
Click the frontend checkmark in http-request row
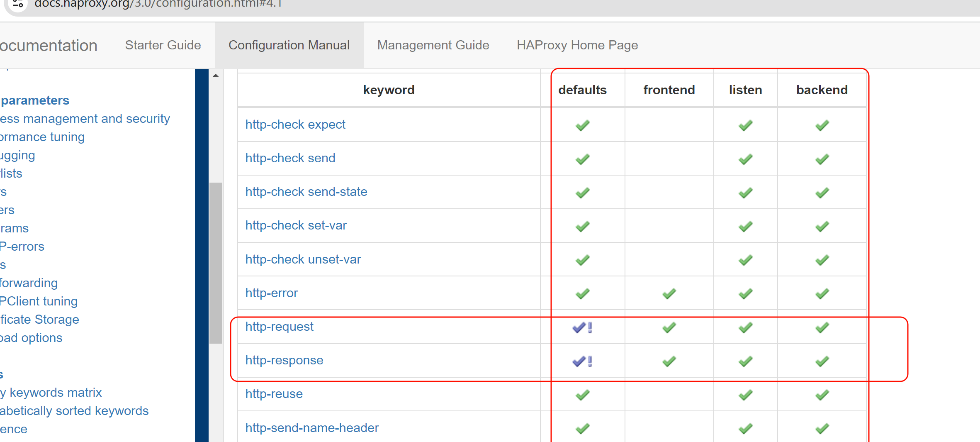[669, 328]
